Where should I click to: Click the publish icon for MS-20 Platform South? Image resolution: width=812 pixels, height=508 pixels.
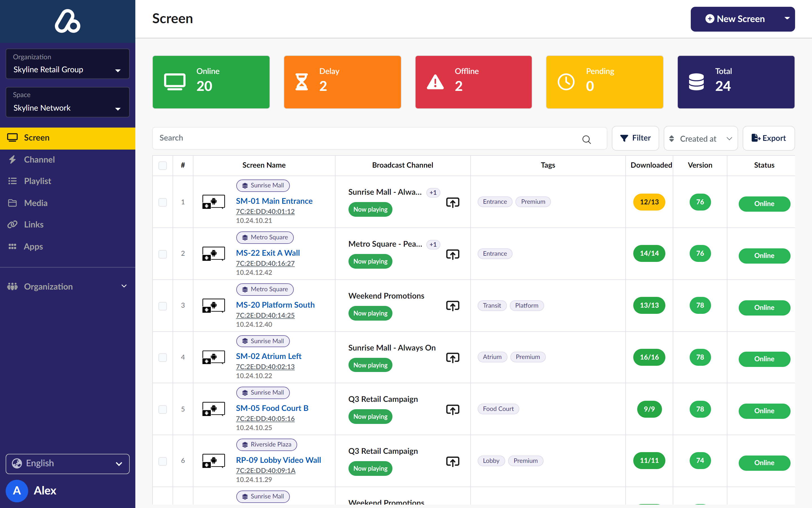(452, 306)
